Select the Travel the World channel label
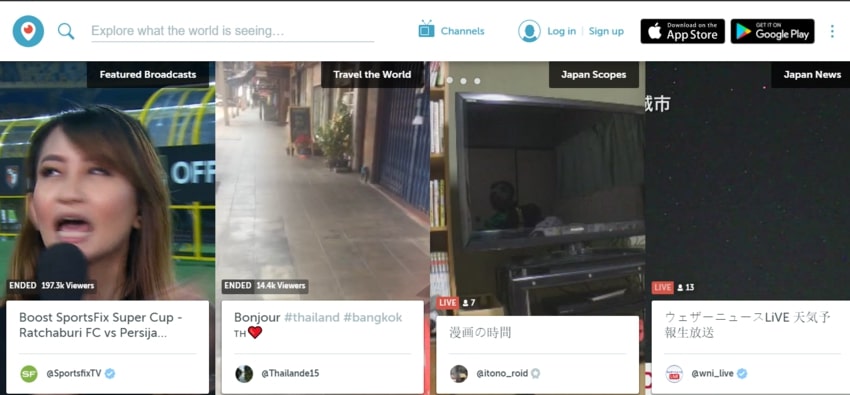This screenshot has width=850, height=395. tap(372, 75)
